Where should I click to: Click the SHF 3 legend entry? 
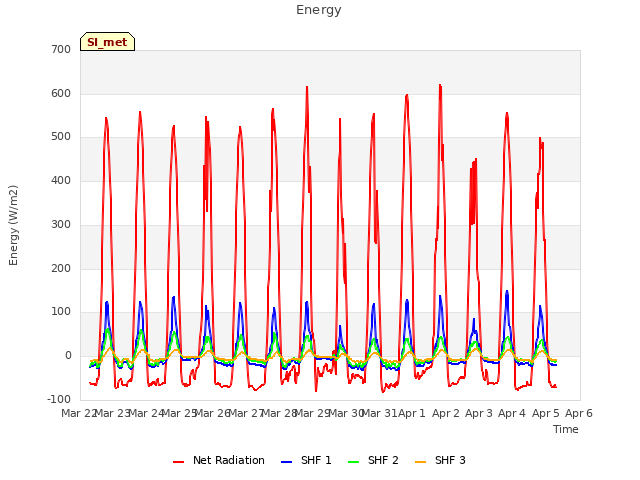click(x=440, y=460)
